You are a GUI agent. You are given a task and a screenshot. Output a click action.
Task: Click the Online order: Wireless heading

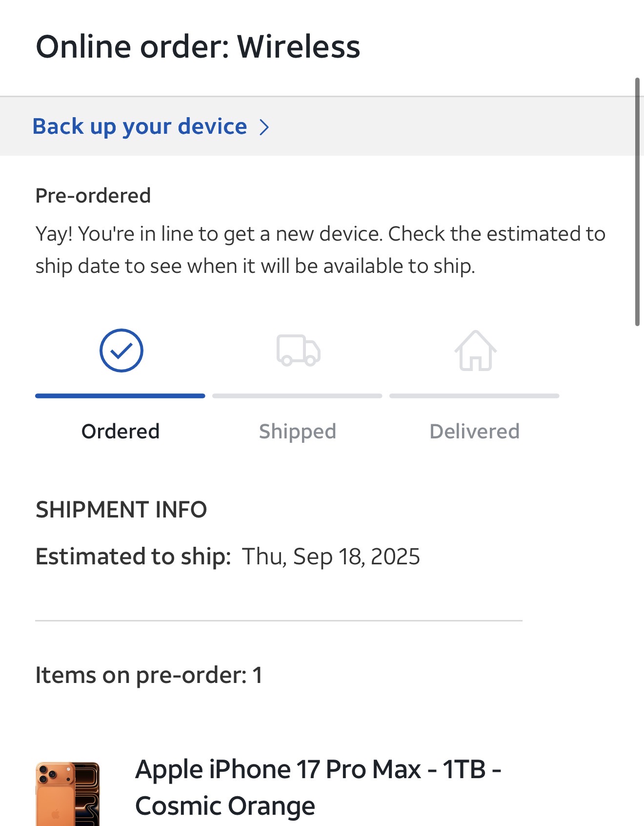[198, 47]
